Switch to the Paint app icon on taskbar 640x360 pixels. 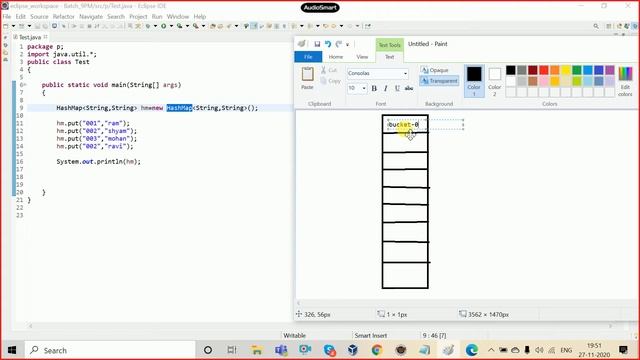click(x=448, y=350)
